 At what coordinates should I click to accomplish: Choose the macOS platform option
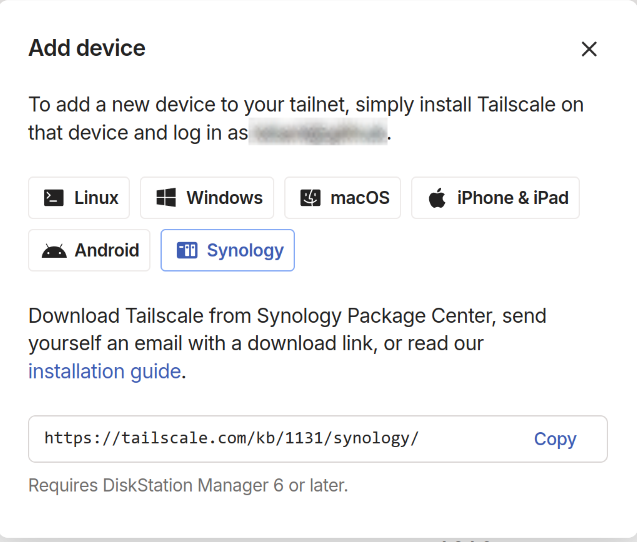[x=342, y=198]
